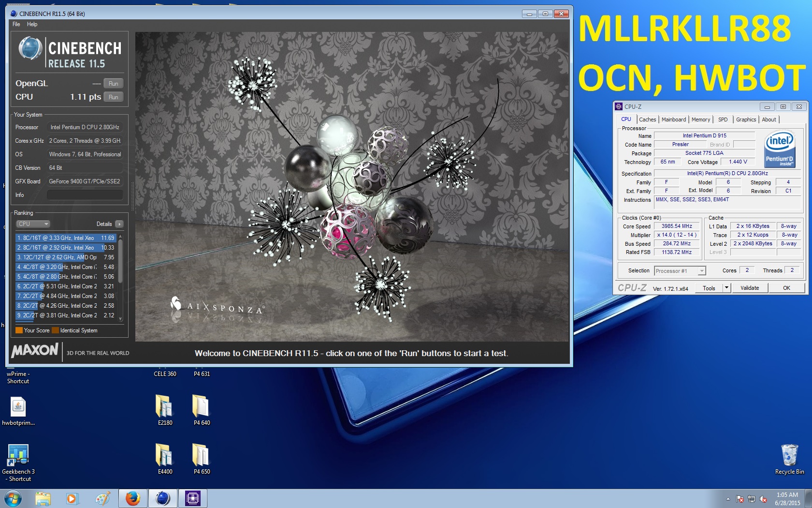
Task: Open Windows Media Player from the taskbar
Action: (72, 499)
